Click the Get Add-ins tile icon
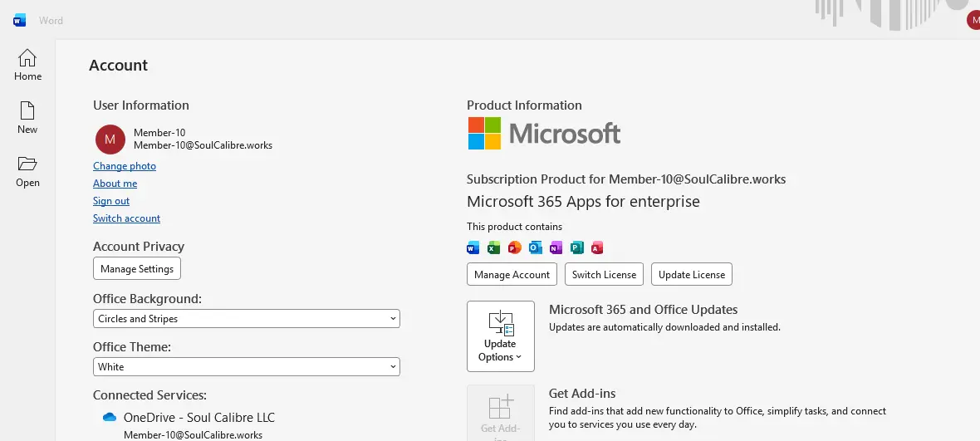This screenshot has height=441, width=980. pos(501,407)
